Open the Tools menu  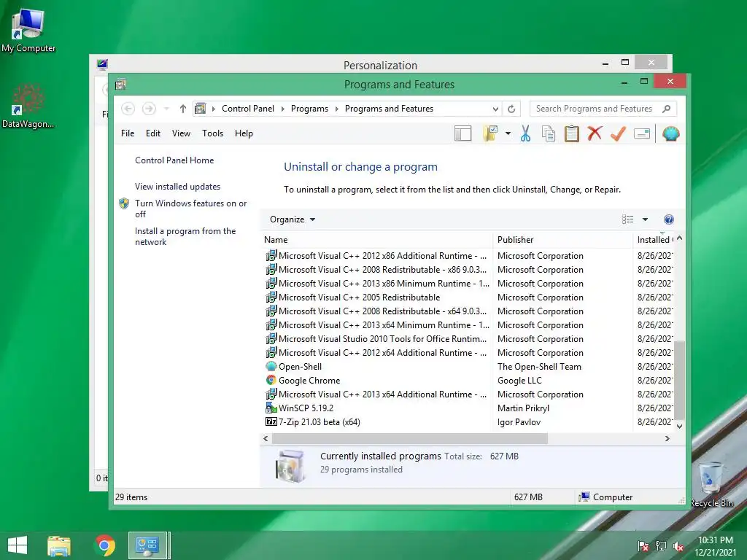point(212,133)
